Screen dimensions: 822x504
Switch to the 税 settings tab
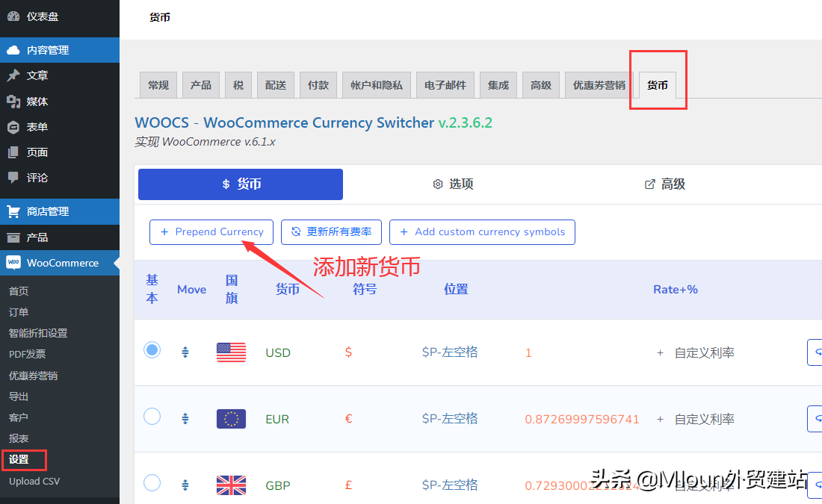[238, 85]
